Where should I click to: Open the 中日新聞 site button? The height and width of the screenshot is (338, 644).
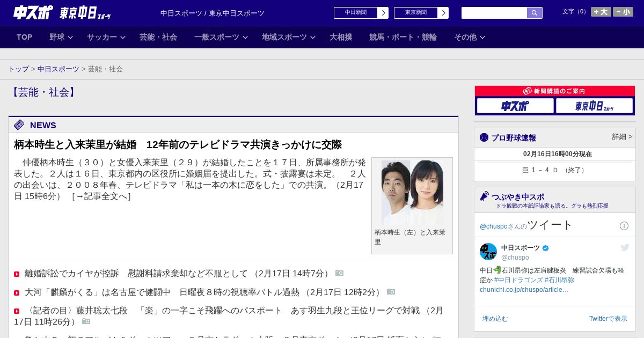point(356,13)
